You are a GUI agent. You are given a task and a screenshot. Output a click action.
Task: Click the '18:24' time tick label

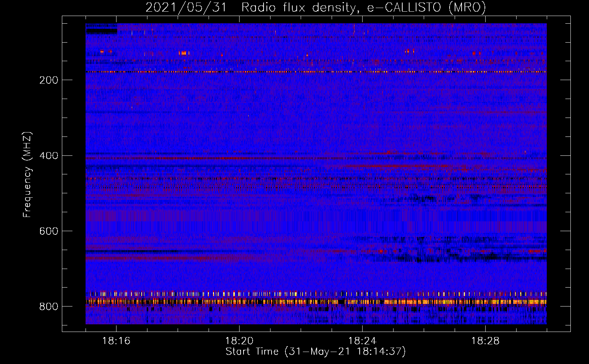click(x=362, y=341)
